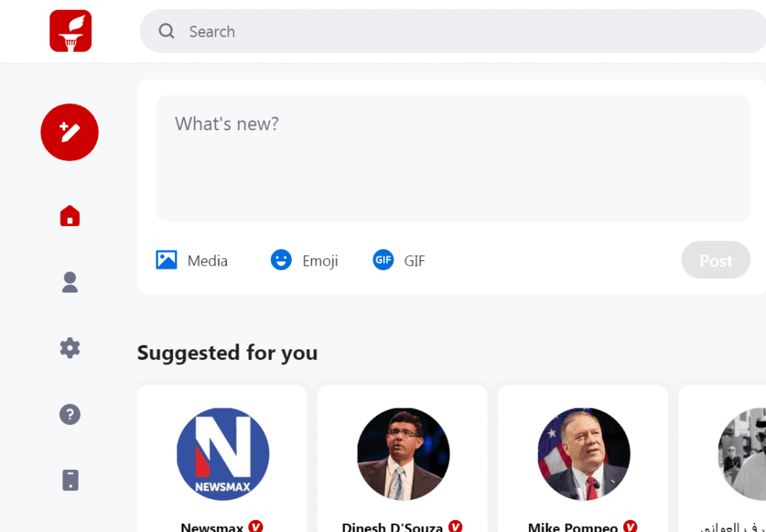The height and width of the screenshot is (532, 766).
Task: Add Media to the post
Action: [191, 260]
